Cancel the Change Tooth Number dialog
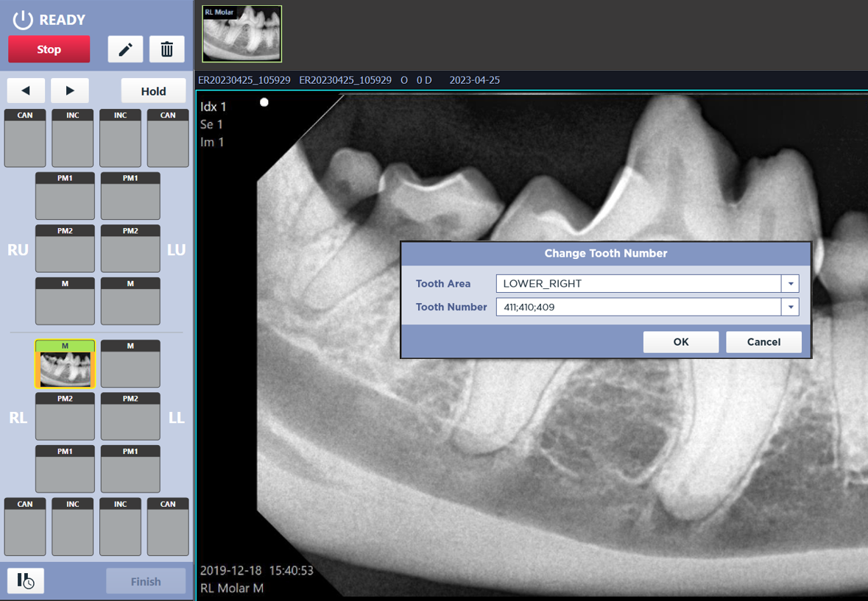Screen dimensions: 868x601 (x=763, y=342)
